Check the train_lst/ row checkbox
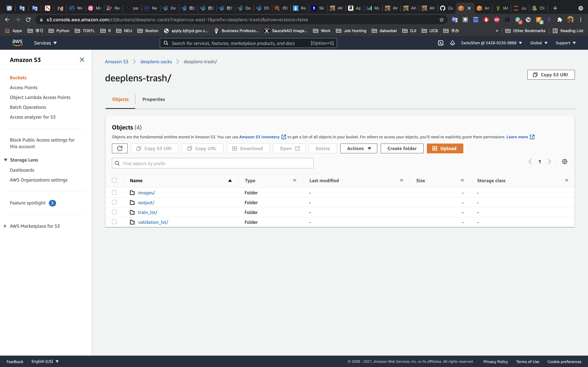Viewport: 588px width, 367px height. pyautogui.click(x=114, y=212)
